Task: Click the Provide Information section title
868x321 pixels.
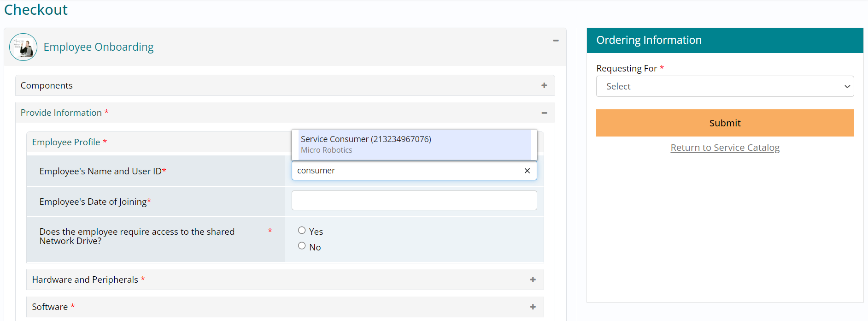Action: click(x=61, y=113)
